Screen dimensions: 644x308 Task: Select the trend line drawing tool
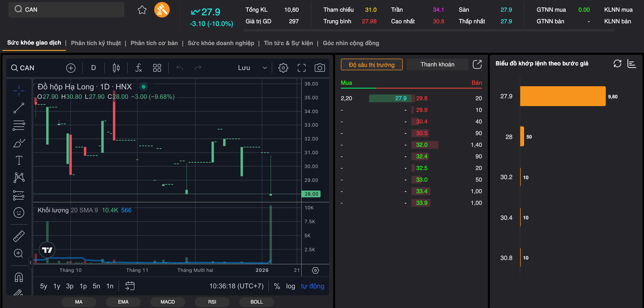19,108
